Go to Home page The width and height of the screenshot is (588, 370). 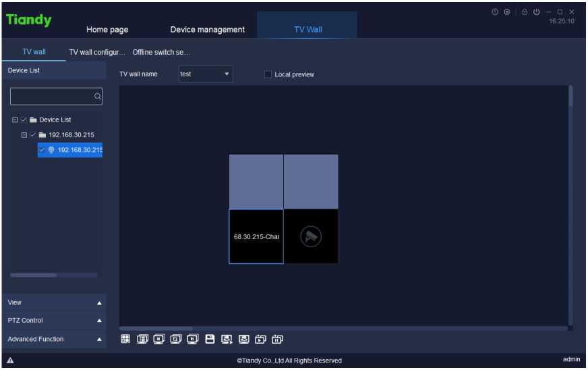point(107,30)
